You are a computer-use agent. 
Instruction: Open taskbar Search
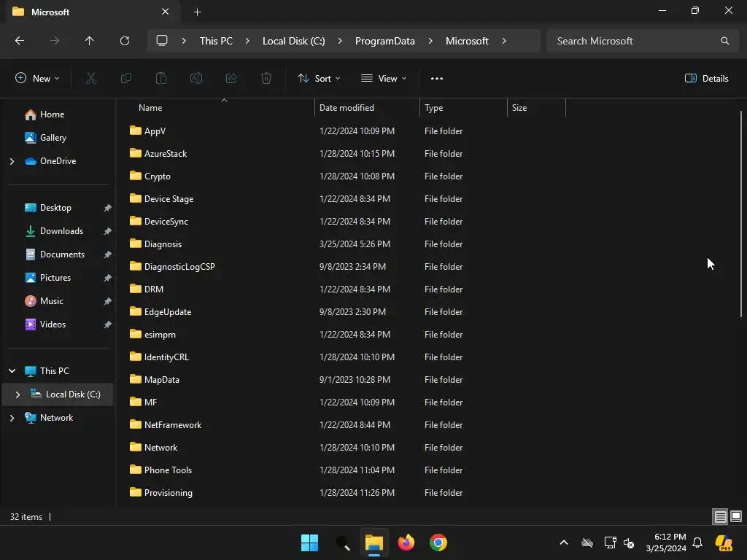[343, 542]
